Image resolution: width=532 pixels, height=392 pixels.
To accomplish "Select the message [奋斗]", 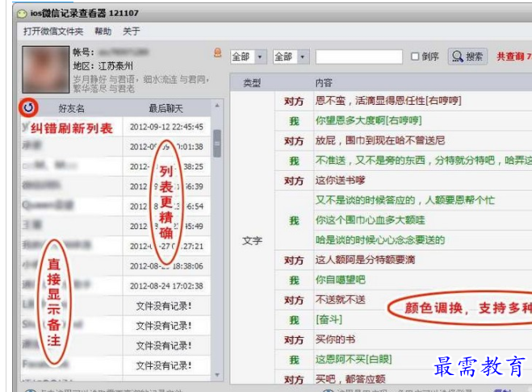I will (329, 319).
